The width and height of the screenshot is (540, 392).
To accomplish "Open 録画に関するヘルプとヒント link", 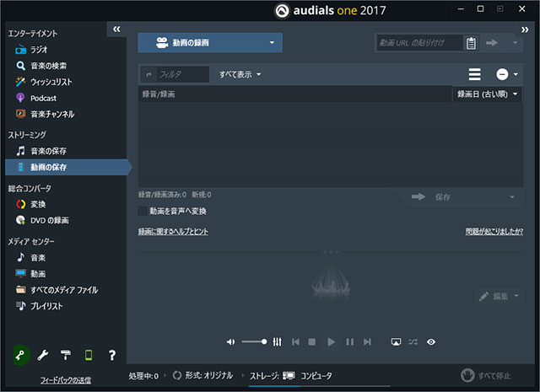I will 173,232.
